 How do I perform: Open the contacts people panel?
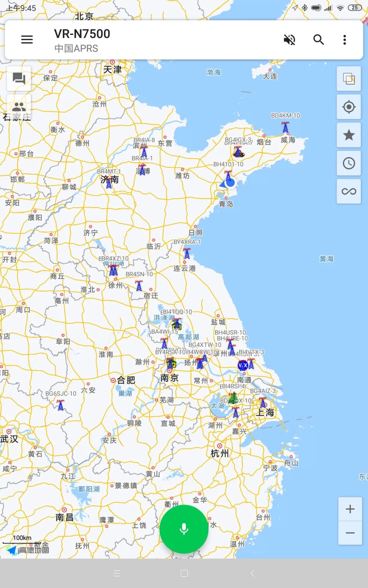pos(19,106)
